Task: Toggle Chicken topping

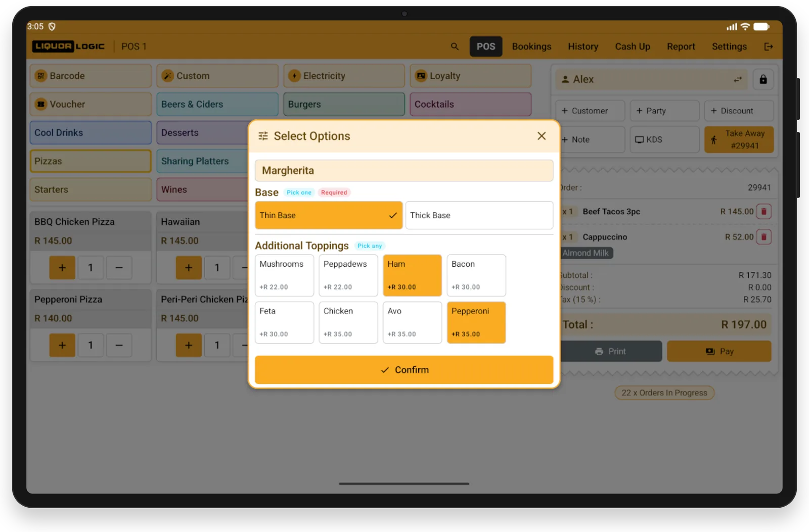Action: point(348,322)
